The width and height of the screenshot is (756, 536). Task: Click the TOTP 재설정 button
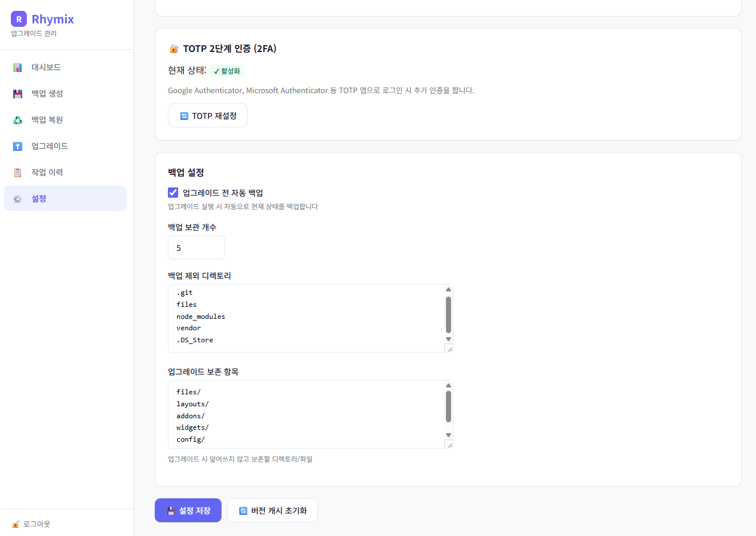tap(208, 115)
